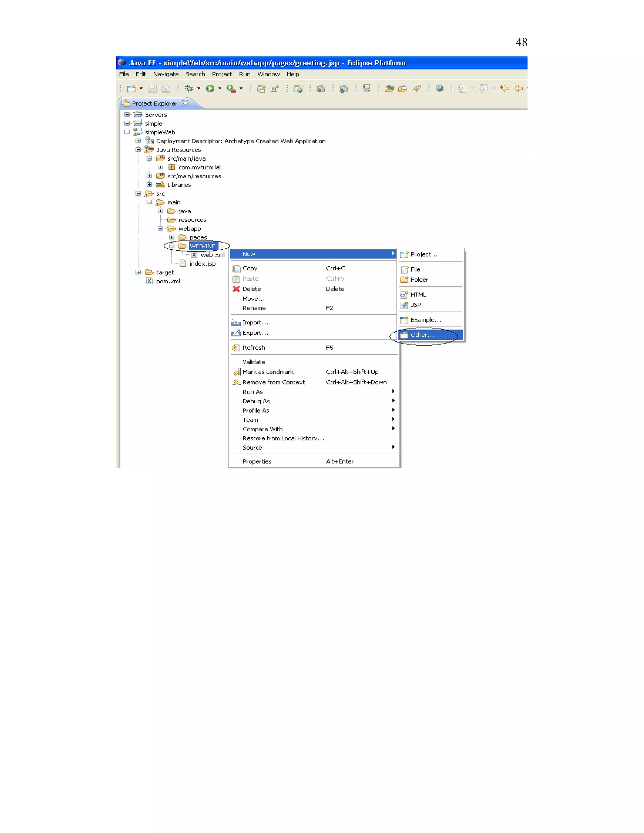Expand the Libraries node
Screen dimensions: 644x833
[x=150, y=185]
